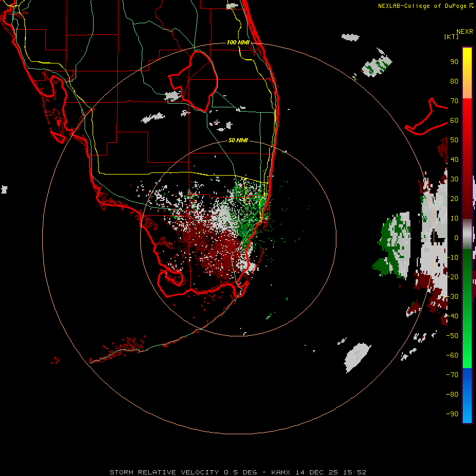Click the 30 value on the velocity scale
The width and height of the screenshot is (476, 476).
point(454,179)
